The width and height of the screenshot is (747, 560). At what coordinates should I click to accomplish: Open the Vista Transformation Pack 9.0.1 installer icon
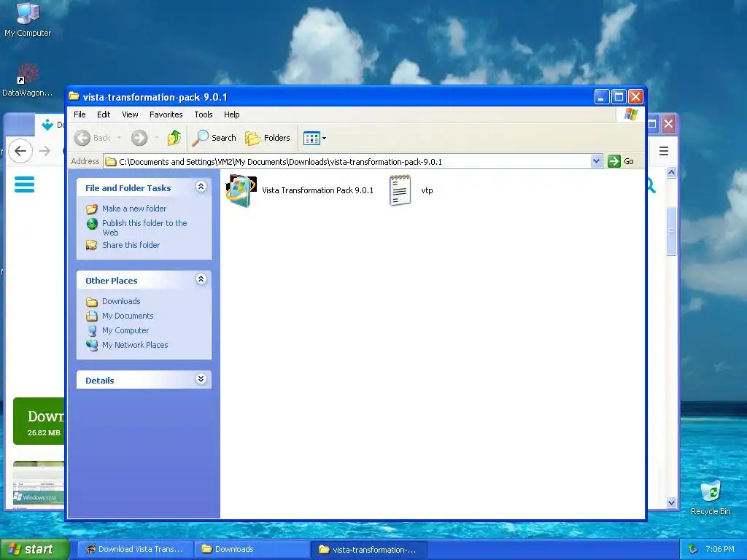(241, 190)
